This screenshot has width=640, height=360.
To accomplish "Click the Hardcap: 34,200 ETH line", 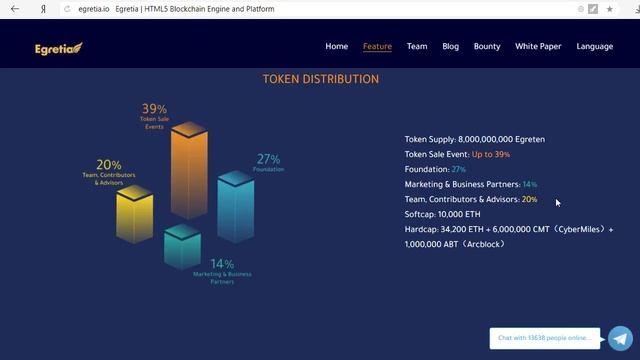I will coord(509,229).
